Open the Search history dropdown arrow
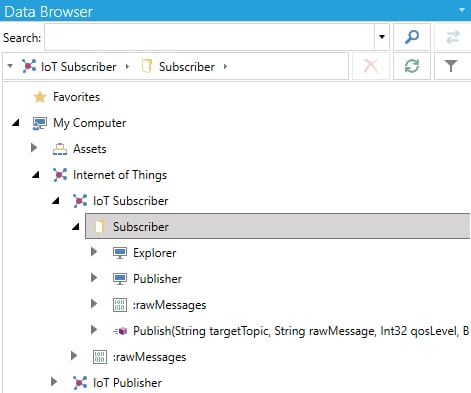The image size is (471, 393). pos(382,37)
